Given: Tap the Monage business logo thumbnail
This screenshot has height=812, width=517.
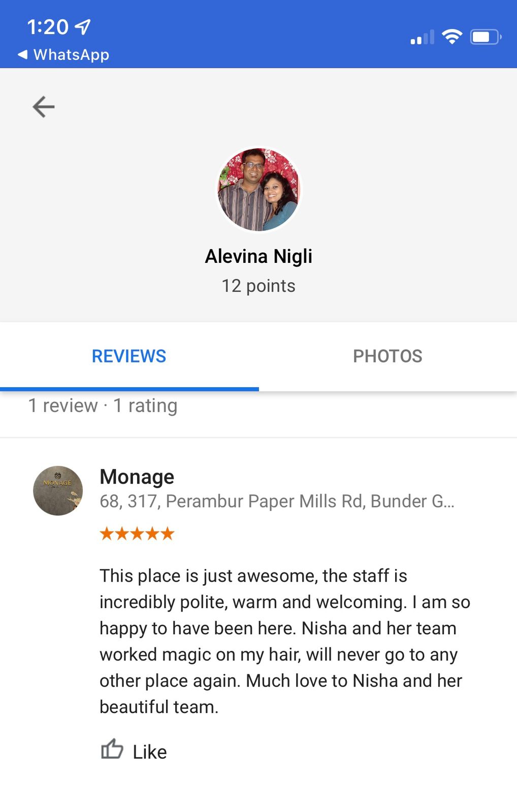Looking at the screenshot, I should pyautogui.click(x=58, y=491).
